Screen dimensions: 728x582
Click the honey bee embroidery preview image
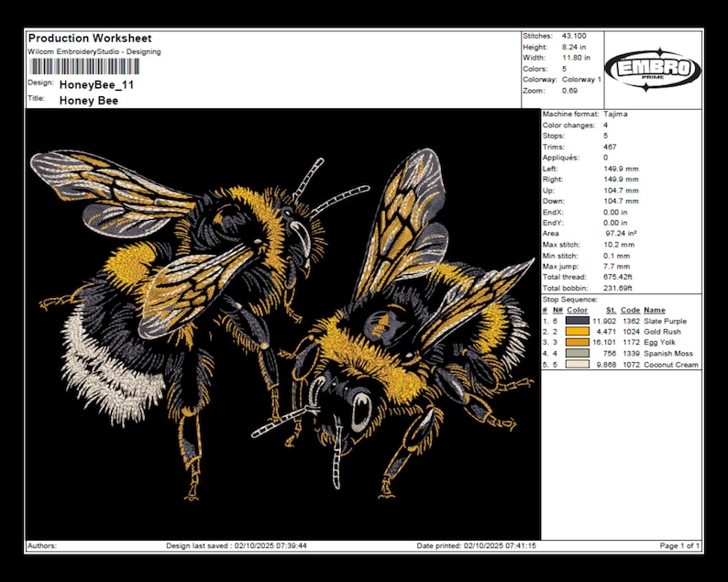click(283, 324)
